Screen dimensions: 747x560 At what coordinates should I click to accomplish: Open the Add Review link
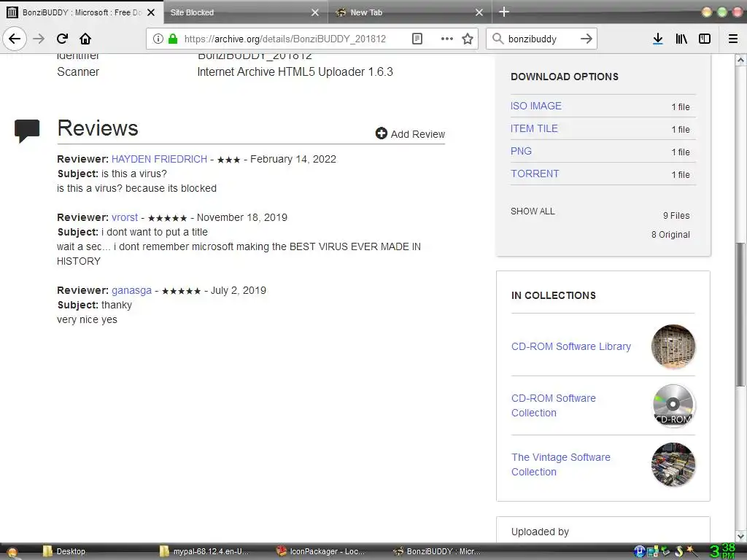(x=410, y=134)
